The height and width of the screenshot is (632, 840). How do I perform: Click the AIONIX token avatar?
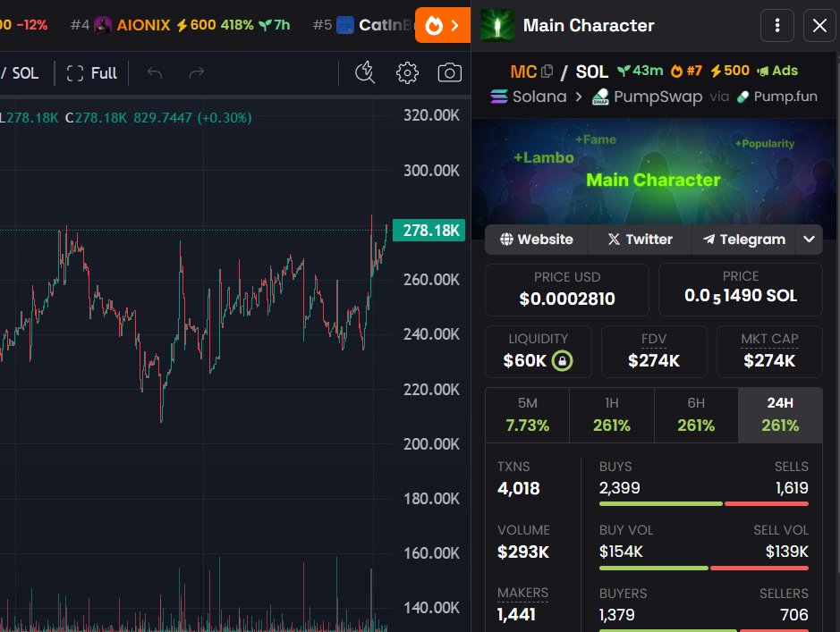[102, 25]
